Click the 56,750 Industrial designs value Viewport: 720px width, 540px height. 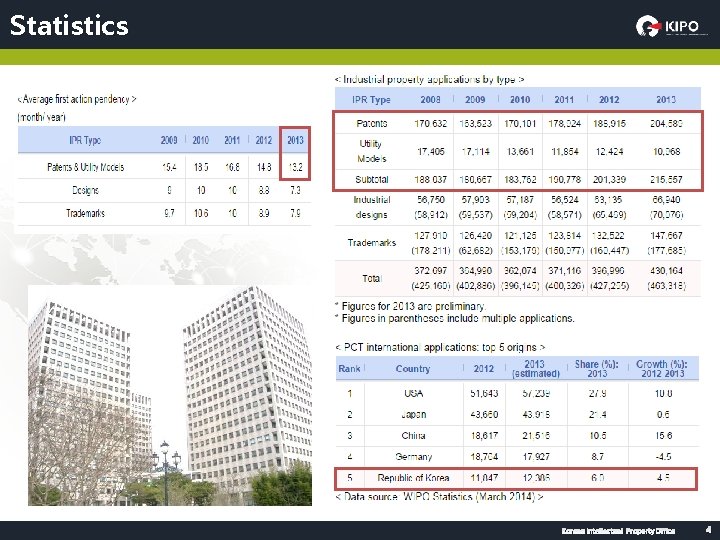pyautogui.click(x=430, y=200)
